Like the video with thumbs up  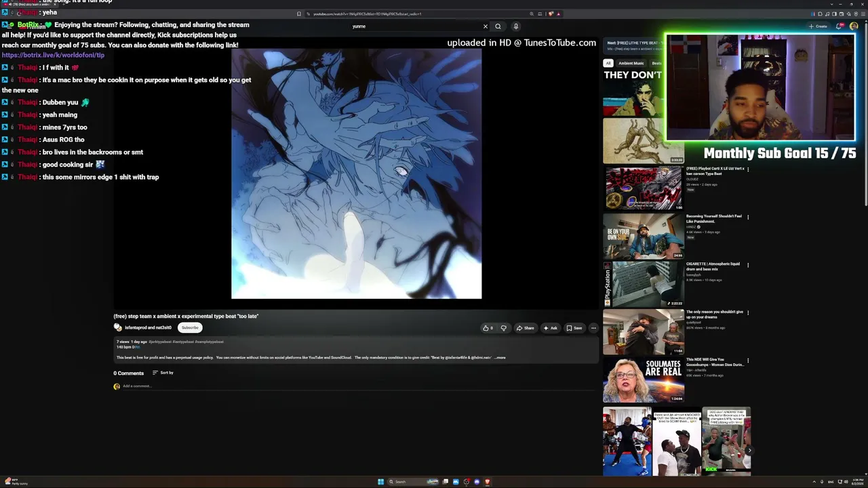pyautogui.click(x=488, y=328)
